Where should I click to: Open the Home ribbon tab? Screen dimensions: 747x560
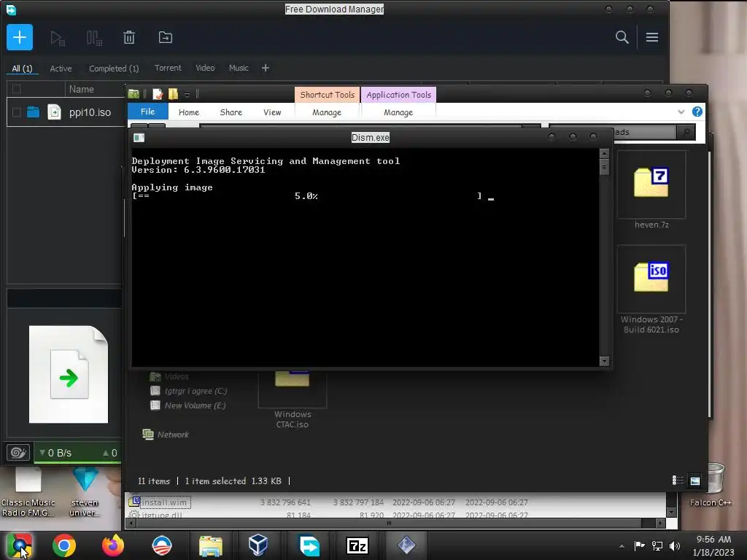coord(189,112)
